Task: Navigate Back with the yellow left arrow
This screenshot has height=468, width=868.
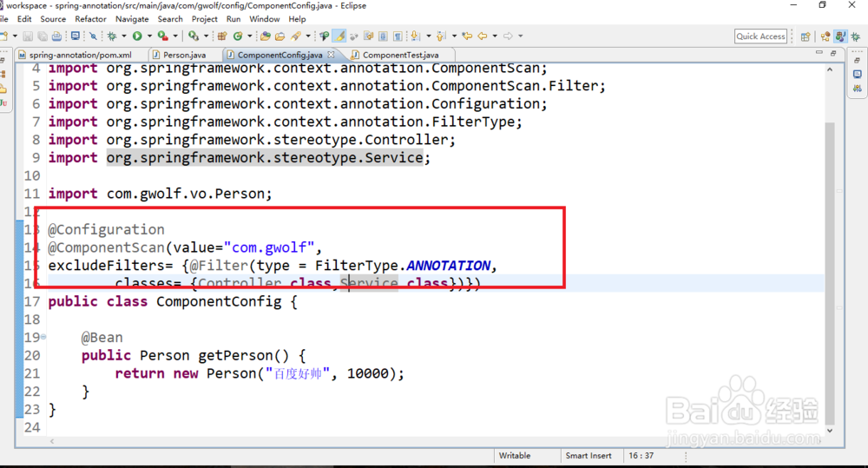Action: [x=482, y=36]
